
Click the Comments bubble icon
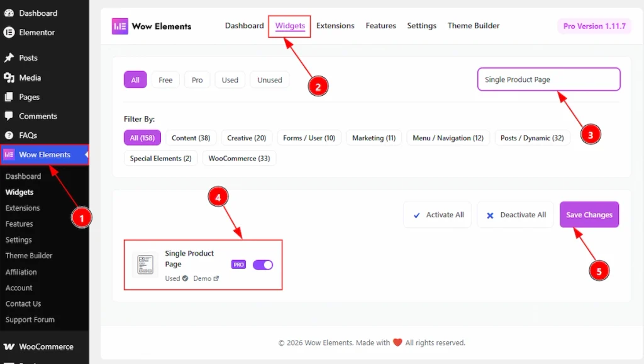coord(9,116)
